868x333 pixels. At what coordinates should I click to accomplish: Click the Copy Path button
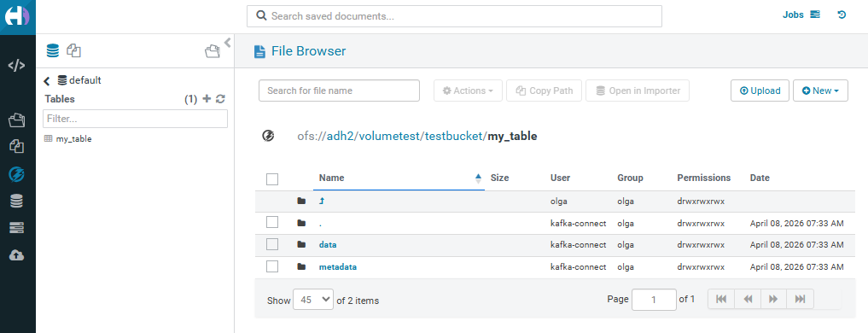point(544,91)
